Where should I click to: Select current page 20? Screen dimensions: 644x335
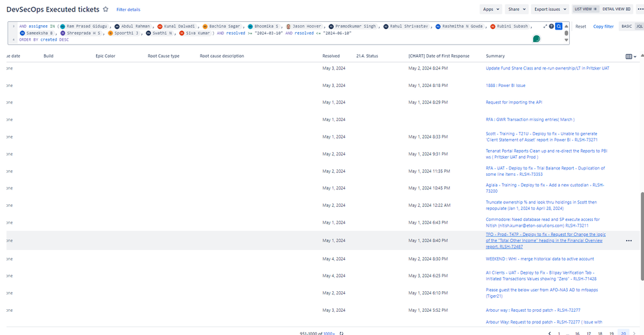tap(623, 333)
